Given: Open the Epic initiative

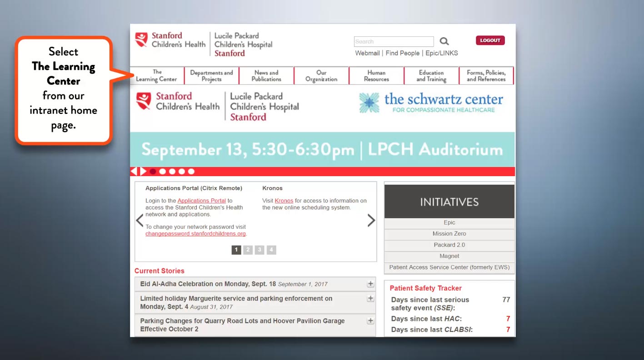Looking at the screenshot, I should (449, 222).
